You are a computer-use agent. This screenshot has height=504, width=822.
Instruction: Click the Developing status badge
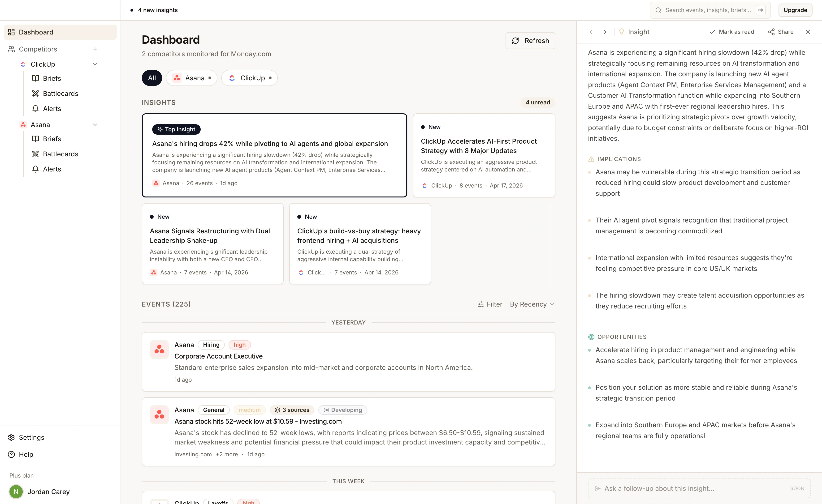click(x=343, y=410)
